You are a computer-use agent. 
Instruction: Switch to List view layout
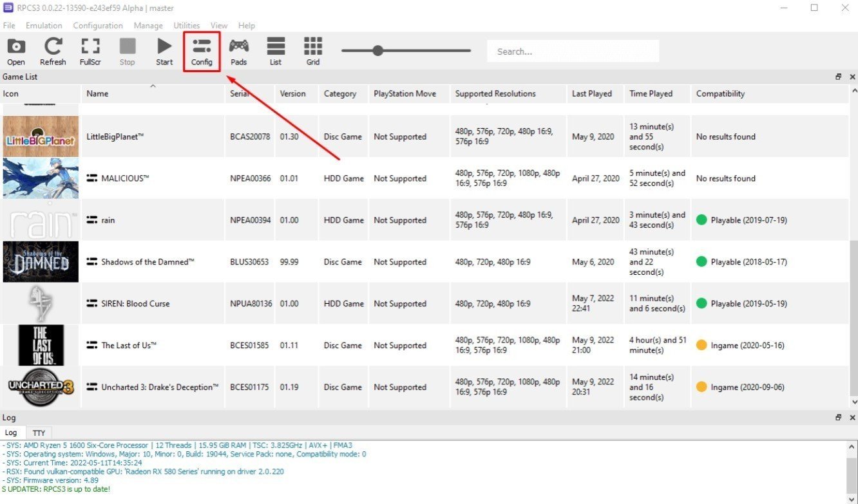(276, 51)
